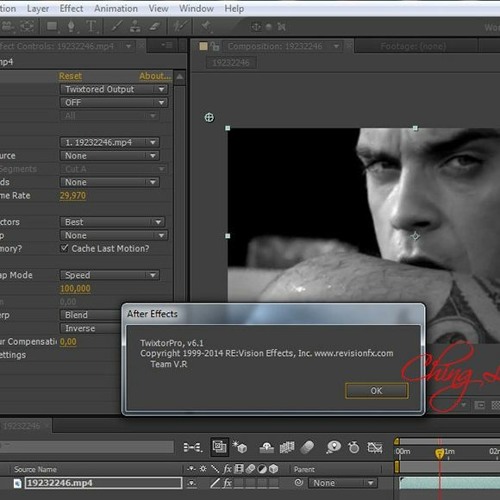Toggle motion blur box for 19232246.mp4 layer
Screen dimensions: 500x500
click(250, 483)
